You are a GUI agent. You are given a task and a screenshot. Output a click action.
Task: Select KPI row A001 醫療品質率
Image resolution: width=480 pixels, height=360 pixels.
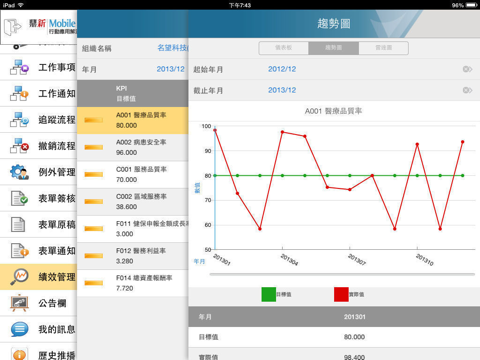[x=133, y=120]
